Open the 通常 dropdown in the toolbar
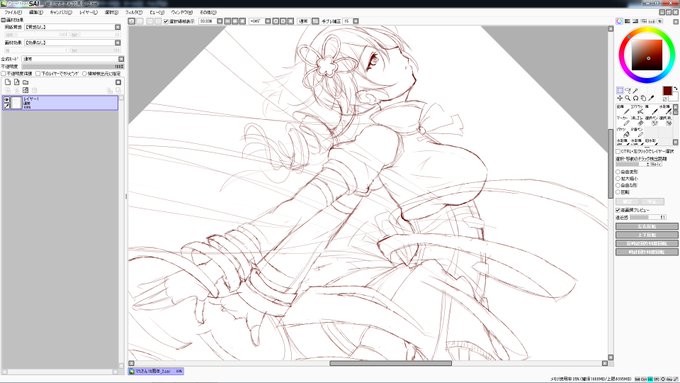 coord(315,21)
